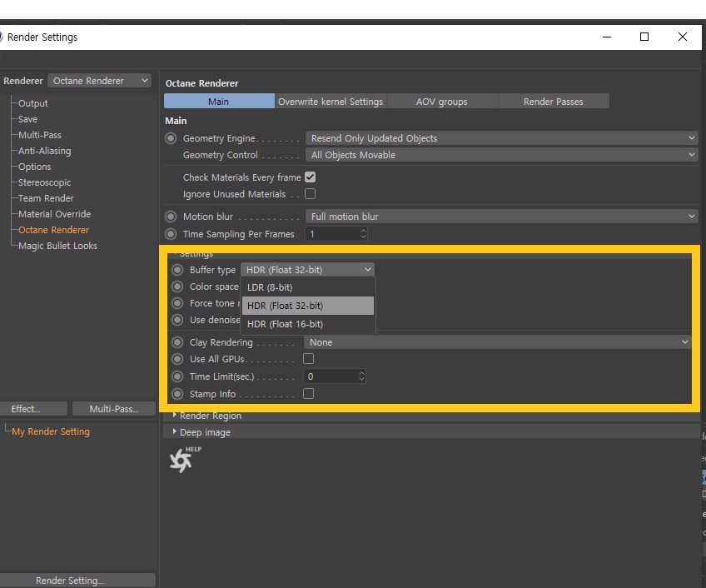Toggle the Clay Rendering animation dot
The height and width of the screenshot is (588, 706).
(177, 342)
